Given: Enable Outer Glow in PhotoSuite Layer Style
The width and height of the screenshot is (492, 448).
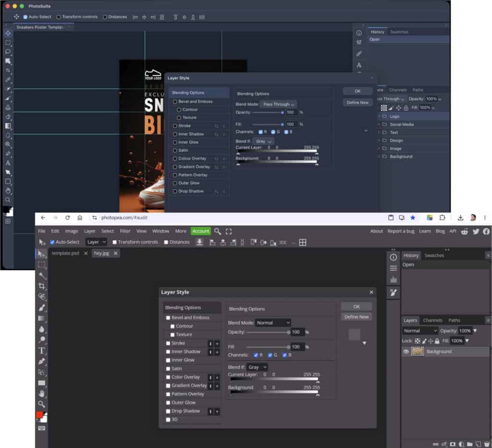Looking at the screenshot, I should point(175,183).
